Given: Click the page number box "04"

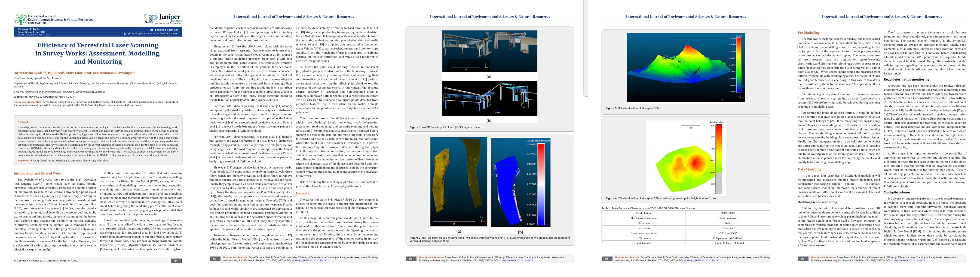Looking at the screenshot, I should [x=606, y=259].
